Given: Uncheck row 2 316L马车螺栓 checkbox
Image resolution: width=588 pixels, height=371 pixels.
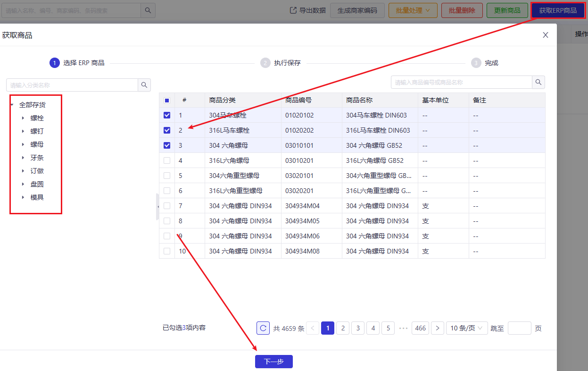Looking at the screenshot, I should (167, 130).
